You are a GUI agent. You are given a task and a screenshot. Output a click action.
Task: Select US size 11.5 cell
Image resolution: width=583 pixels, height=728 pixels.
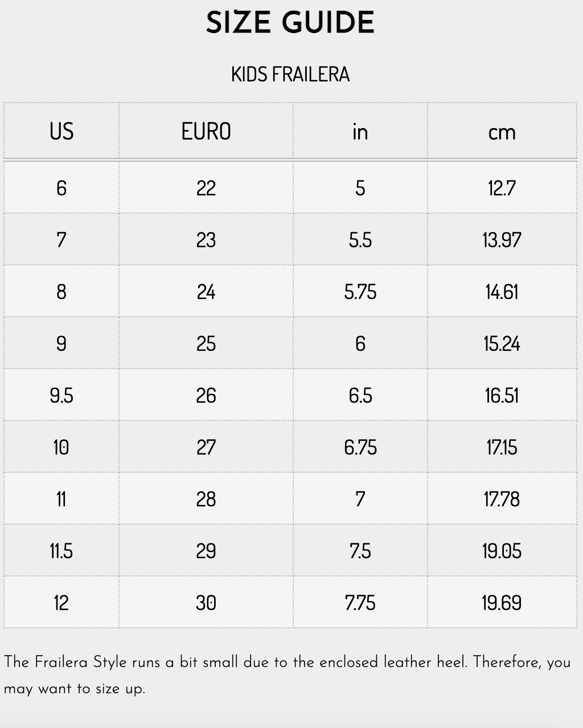pyautogui.click(x=61, y=551)
